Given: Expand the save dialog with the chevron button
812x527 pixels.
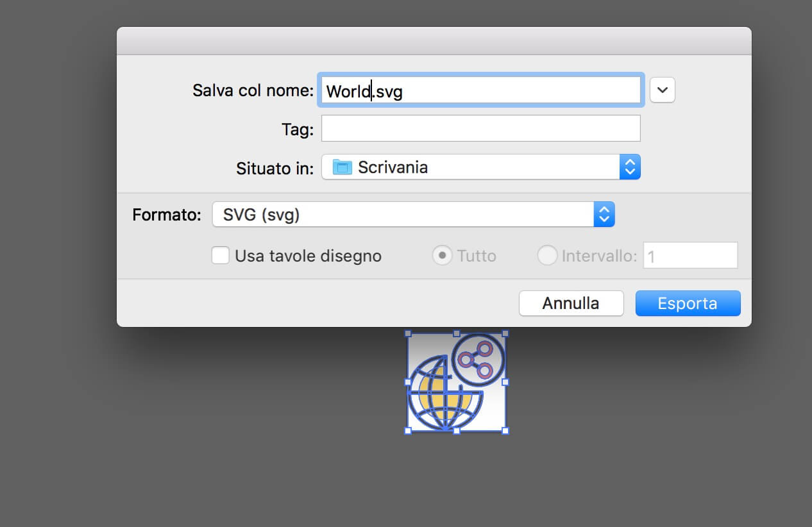Looking at the screenshot, I should pyautogui.click(x=663, y=90).
